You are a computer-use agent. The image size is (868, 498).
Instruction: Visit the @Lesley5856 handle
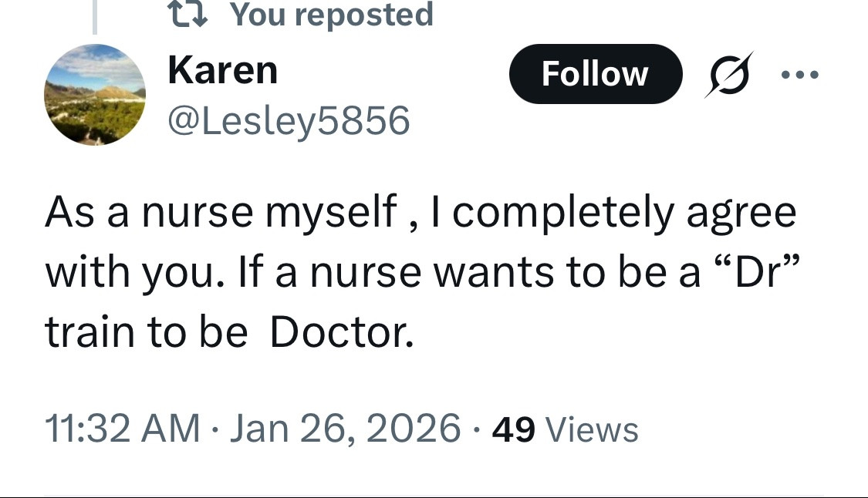pos(289,119)
